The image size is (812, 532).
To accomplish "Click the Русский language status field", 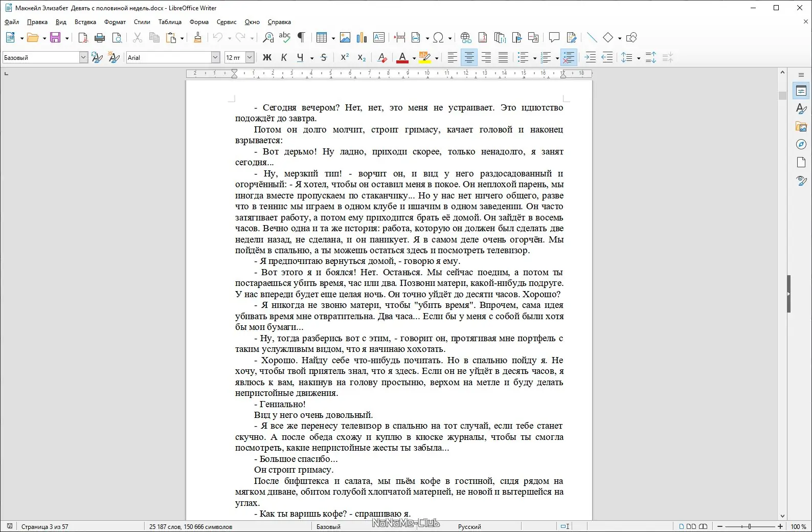I will point(469,526).
